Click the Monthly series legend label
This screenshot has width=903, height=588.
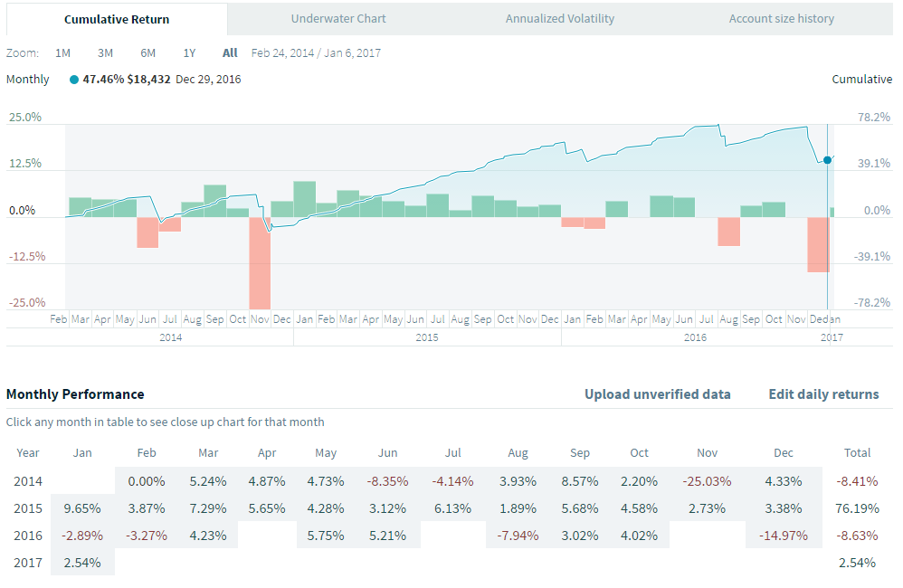[28, 79]
